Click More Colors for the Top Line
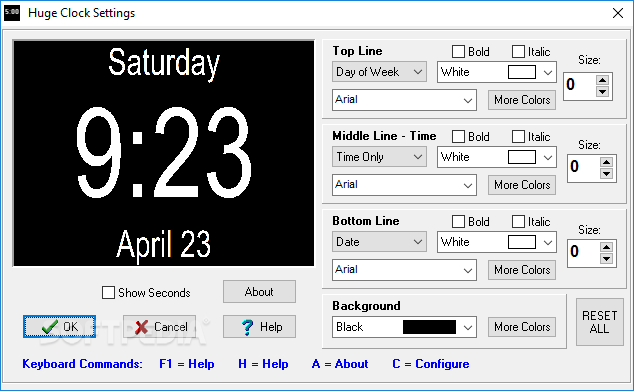This screenshot has width=634, height=391. 522,100
